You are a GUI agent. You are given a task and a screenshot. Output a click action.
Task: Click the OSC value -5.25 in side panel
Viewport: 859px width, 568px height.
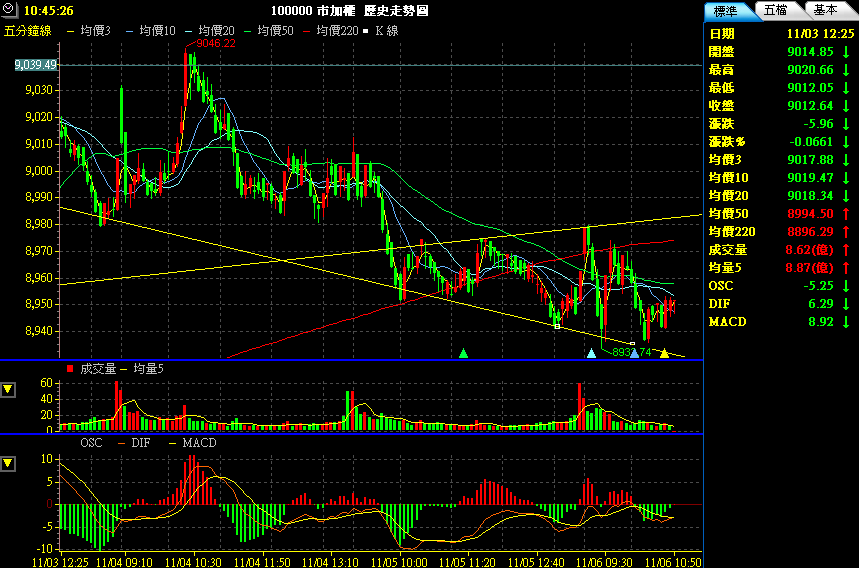(818, 286)
